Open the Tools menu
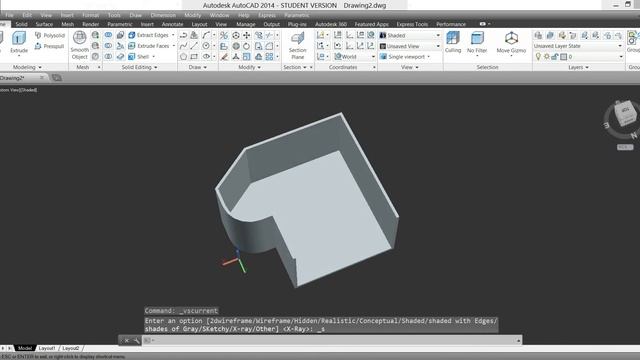640x360 pixels. [x=114, y=15]
